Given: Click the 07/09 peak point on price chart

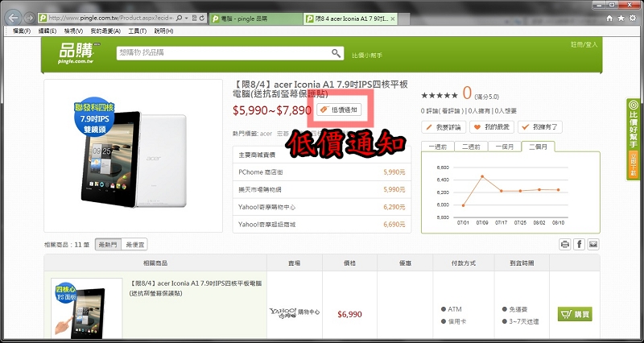Looking at the screenshot, I should click(x=482, y=176).
